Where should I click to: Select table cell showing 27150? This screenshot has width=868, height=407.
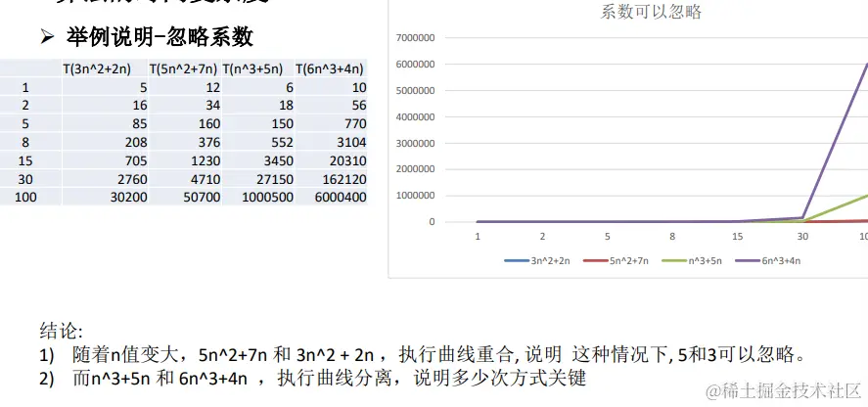pos(276,179)
